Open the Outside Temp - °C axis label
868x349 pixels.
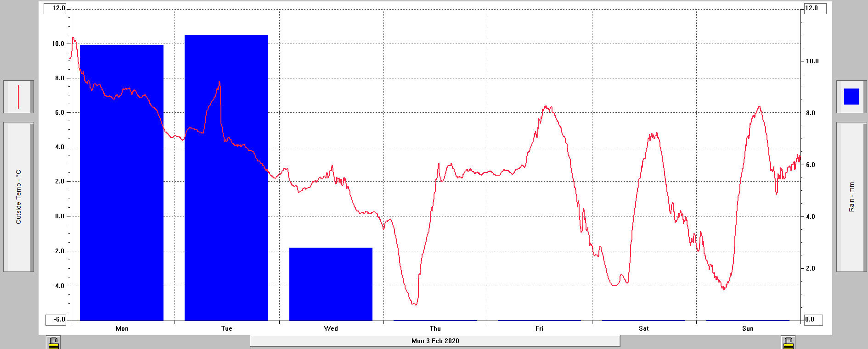(18, 197)
